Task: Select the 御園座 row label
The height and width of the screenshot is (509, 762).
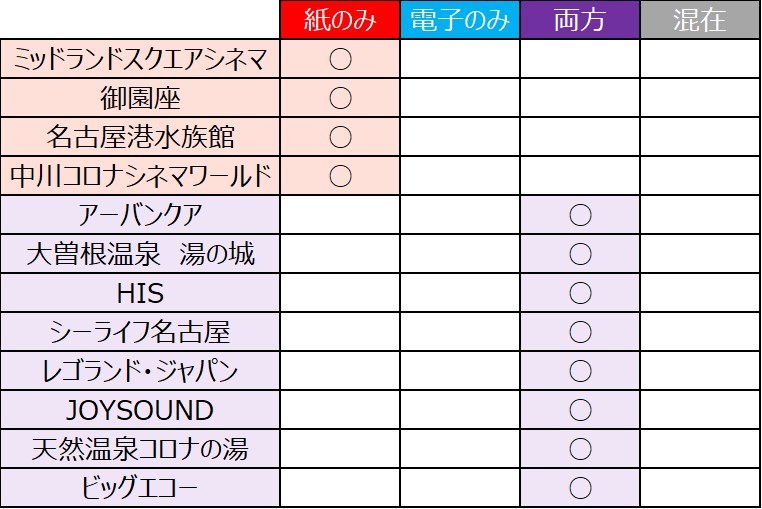Action: pos(141,98)
